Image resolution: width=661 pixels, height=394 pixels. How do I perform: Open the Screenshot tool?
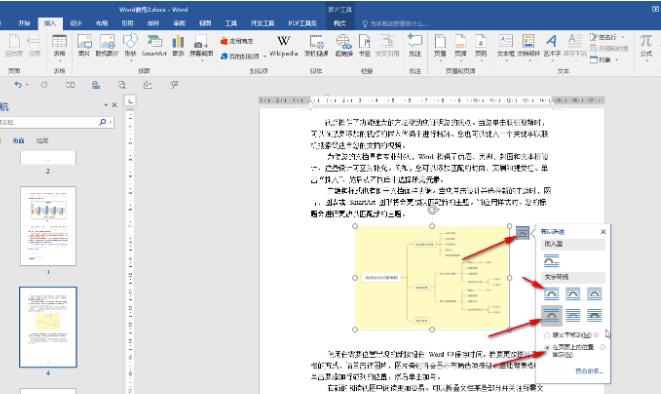[x=201, y=46]
